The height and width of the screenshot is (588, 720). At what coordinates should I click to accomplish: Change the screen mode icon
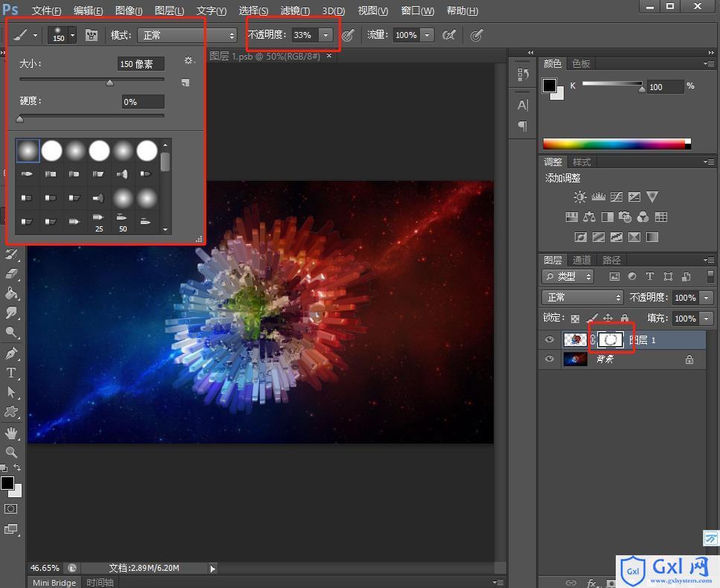10,529
